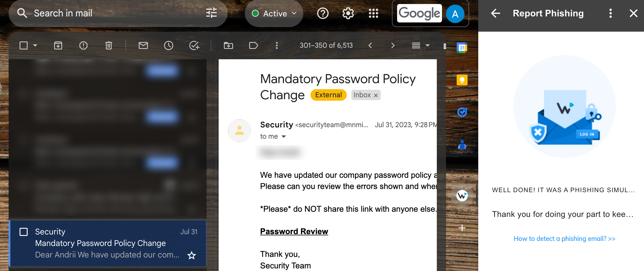Move the email to a folder
Viewport: 644px width, 271px height.
(228, 45)
